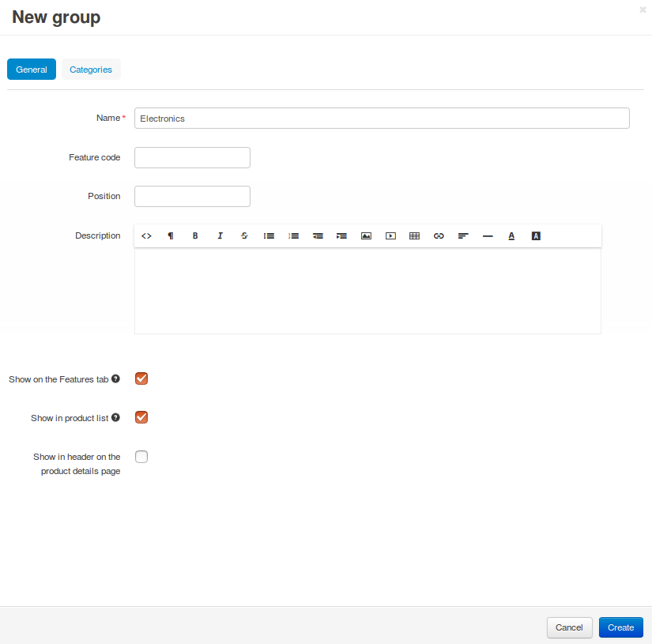Choose text background color in editor
This screenshot has width=652, height=644.
tap(536, 236)
